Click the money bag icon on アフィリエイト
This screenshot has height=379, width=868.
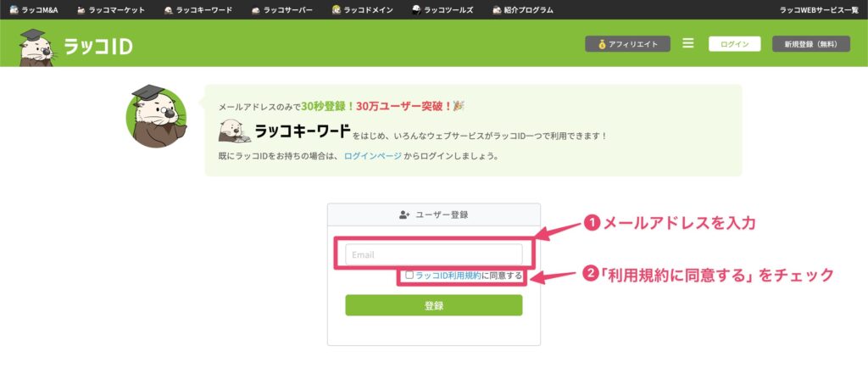click(603, 44)
